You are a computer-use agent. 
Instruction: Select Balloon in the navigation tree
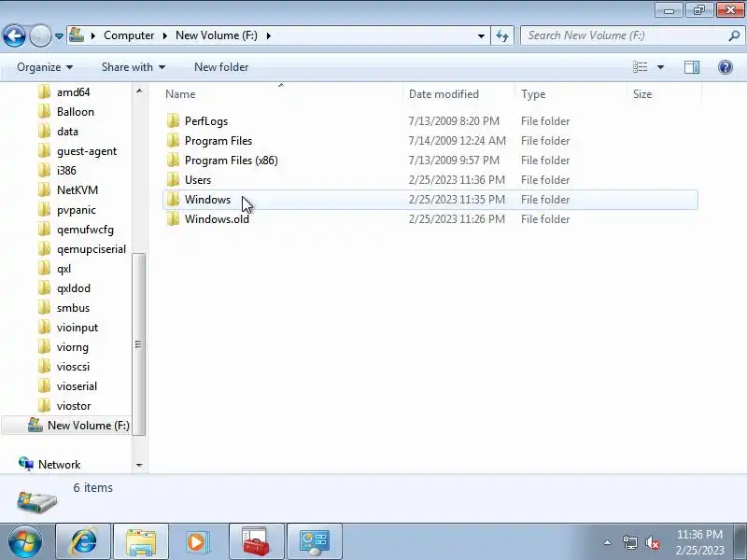pyautogui.click(x=76, y=111)
